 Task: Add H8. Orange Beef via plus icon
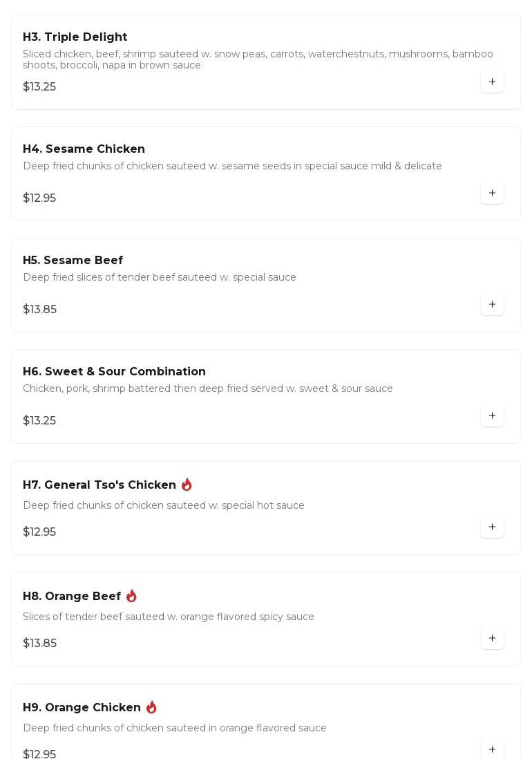492,638
